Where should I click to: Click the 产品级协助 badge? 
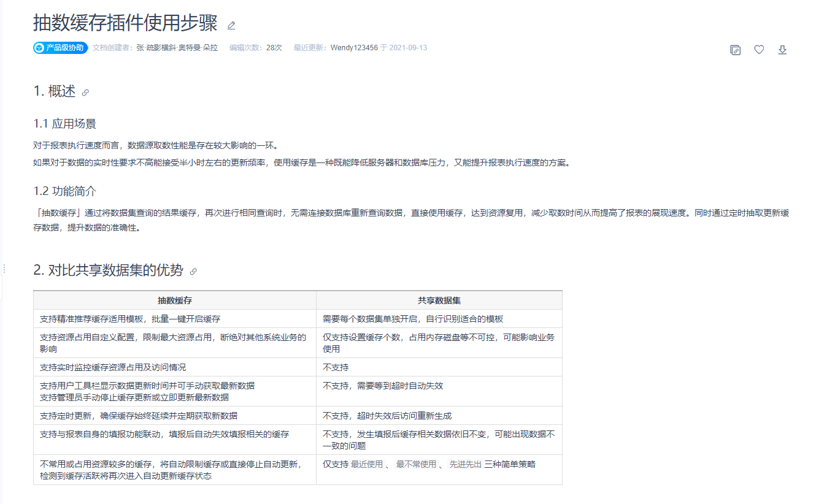click(x=61, y=48)
